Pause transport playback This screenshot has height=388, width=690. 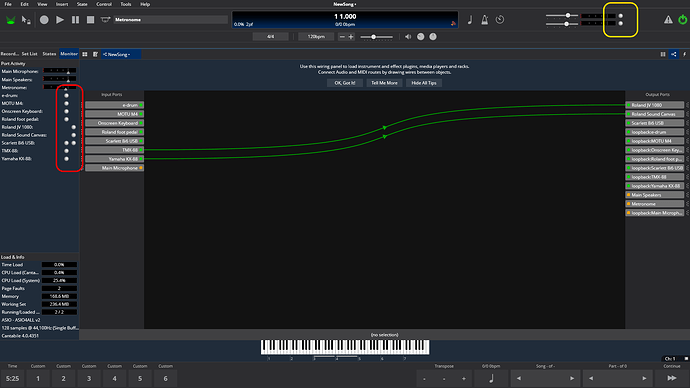pos(75,20)
